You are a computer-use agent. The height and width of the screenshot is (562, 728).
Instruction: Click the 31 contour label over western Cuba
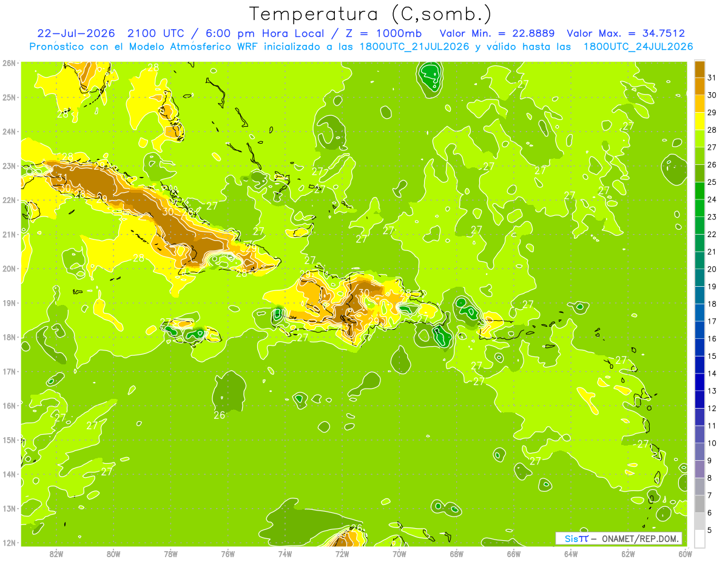pyautogui.click(x=62, y=178)
